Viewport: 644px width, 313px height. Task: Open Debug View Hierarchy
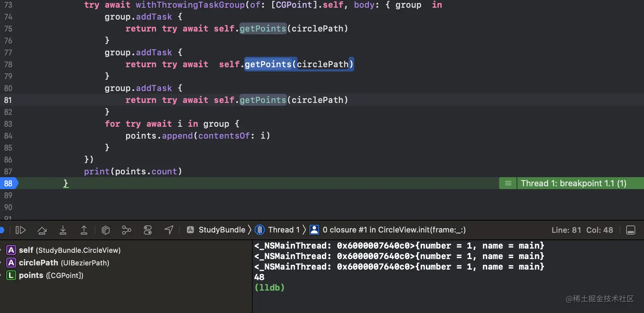point(106,230)
